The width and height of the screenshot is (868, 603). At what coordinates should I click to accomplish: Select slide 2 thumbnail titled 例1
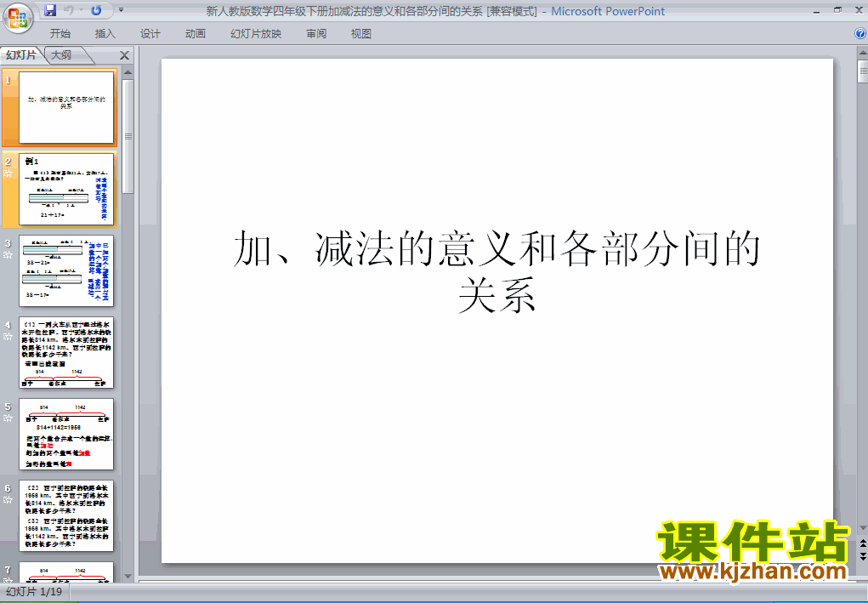pos(66,190)
